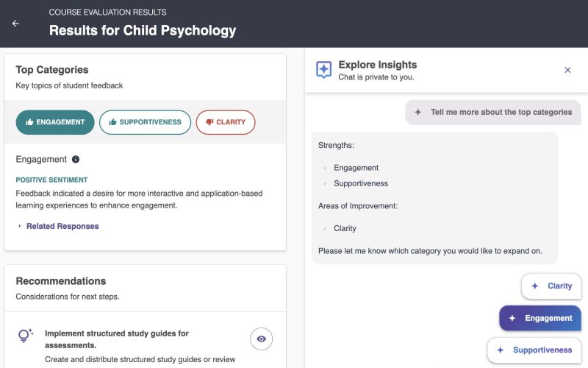Screen dimensions: 588x368
Task: Click the 'POSITIVE SENTIMENT' label
Action: click(51, 180)
